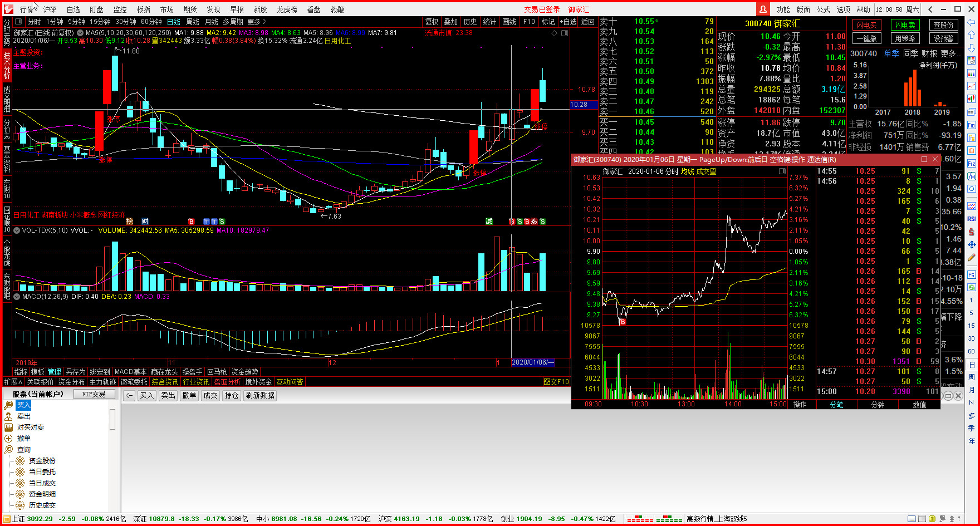The image size is (980, 526).
Task: Click the up arrow icon in right sidebar
Action: point(972,35)
